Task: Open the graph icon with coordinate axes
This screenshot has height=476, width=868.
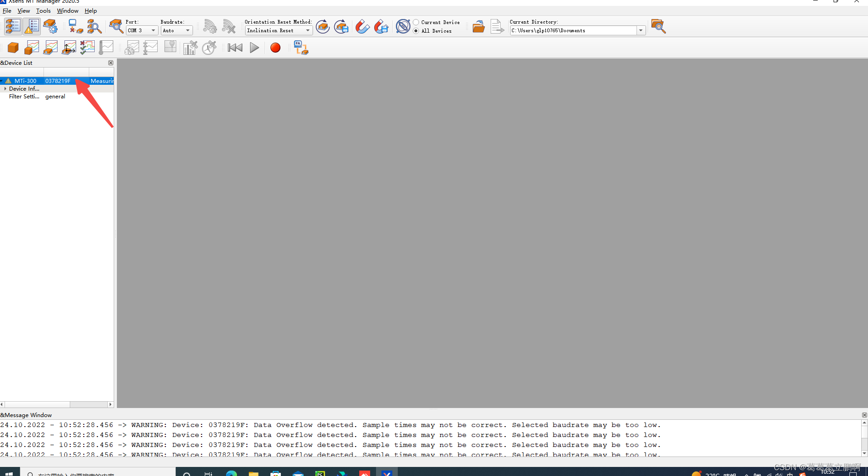Action: click(x=69, y=48)
